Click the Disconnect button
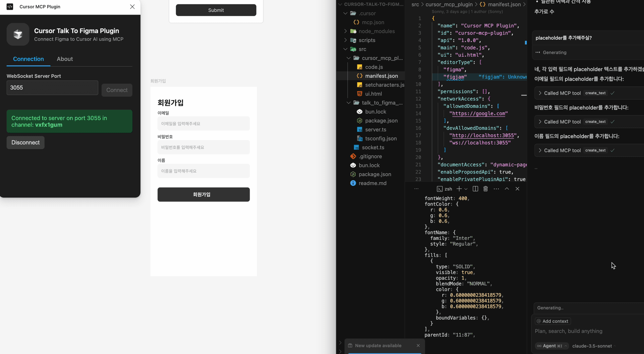 pyautogui.click(x=25, y=142)
